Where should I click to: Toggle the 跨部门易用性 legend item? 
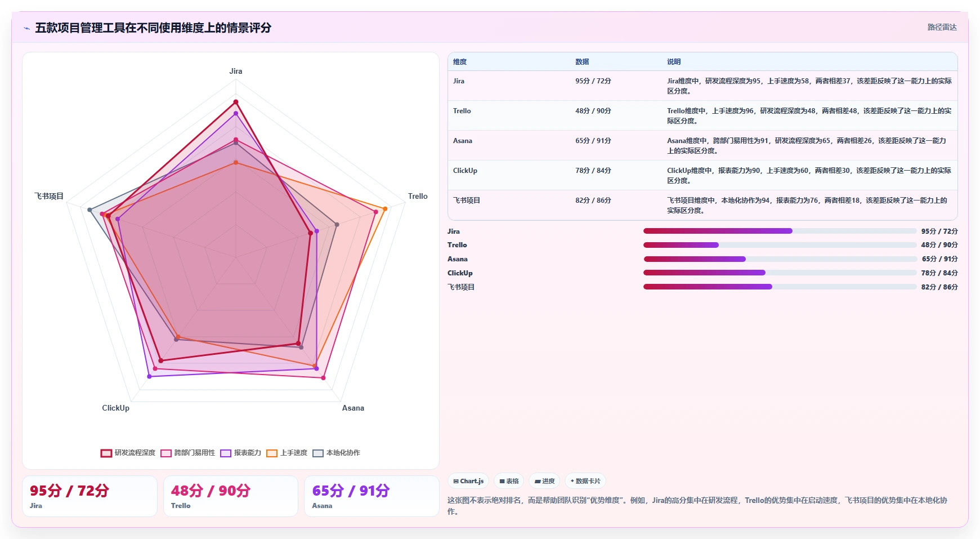click(188, 453)
